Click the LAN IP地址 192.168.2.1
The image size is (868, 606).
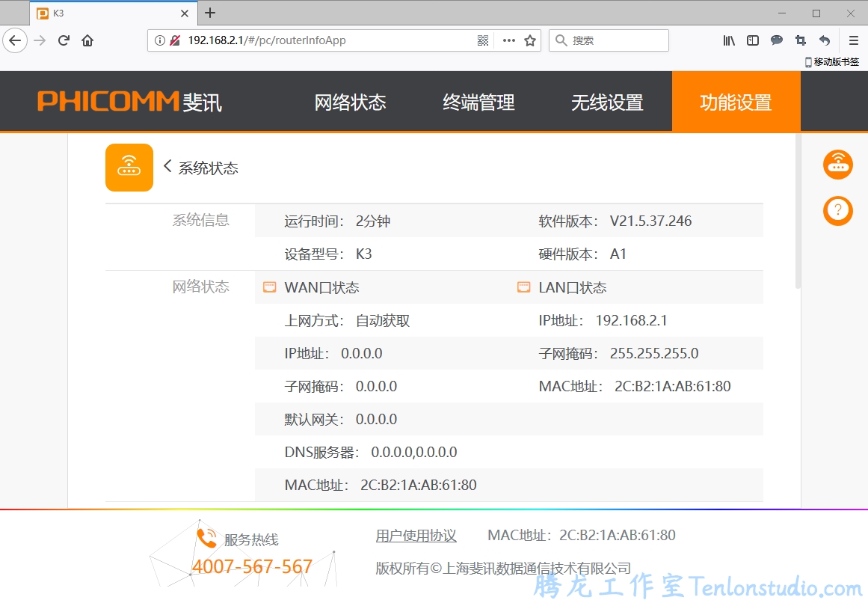(x=632, y=321)
